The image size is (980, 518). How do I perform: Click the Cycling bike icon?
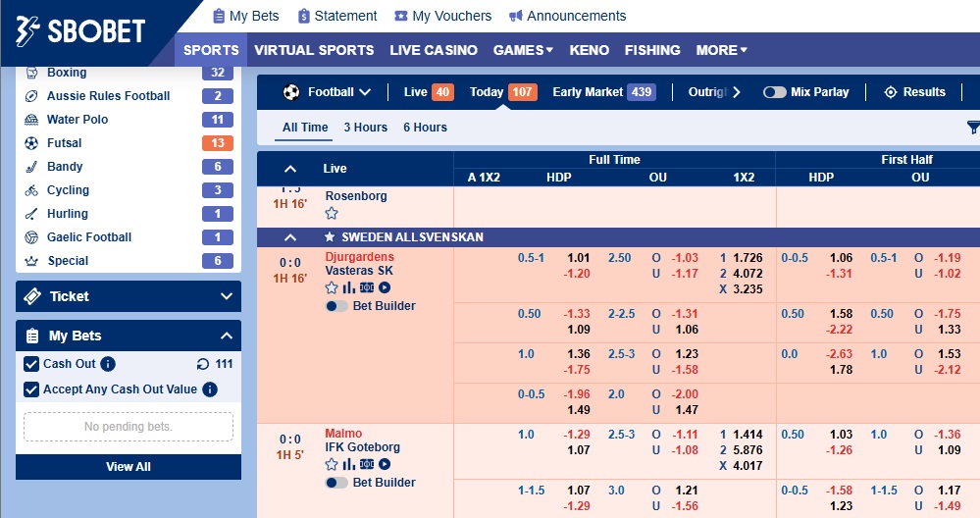coord(31,190)
